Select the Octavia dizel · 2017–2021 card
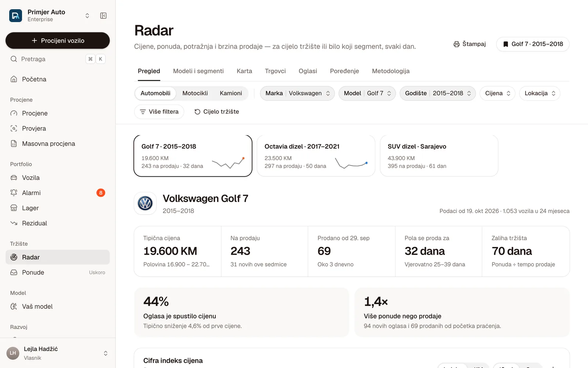Screen dimensions: 588x368 316,156
